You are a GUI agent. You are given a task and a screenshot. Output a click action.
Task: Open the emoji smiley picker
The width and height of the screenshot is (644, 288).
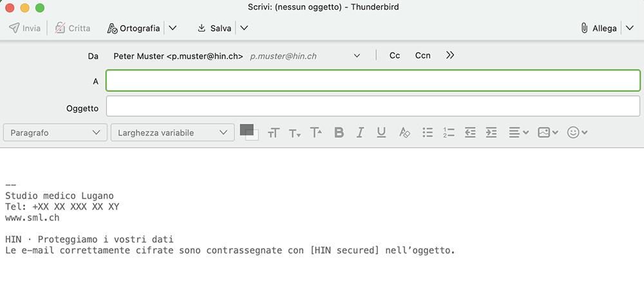[577, 132]
